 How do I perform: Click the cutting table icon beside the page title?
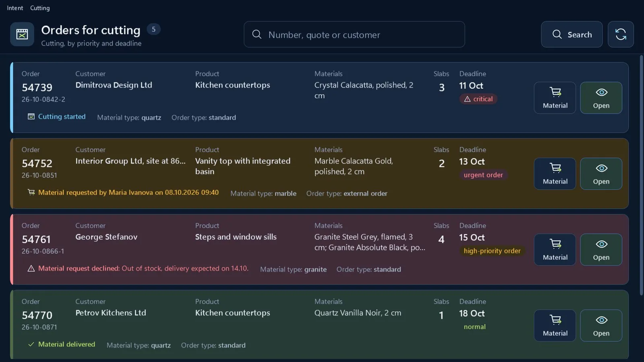click(x=22, y=34)
